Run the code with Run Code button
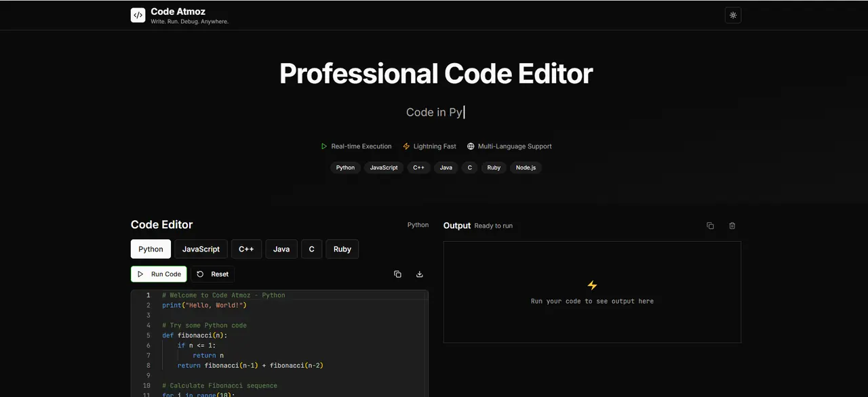The image size is (868, 397). coord(159,274)
